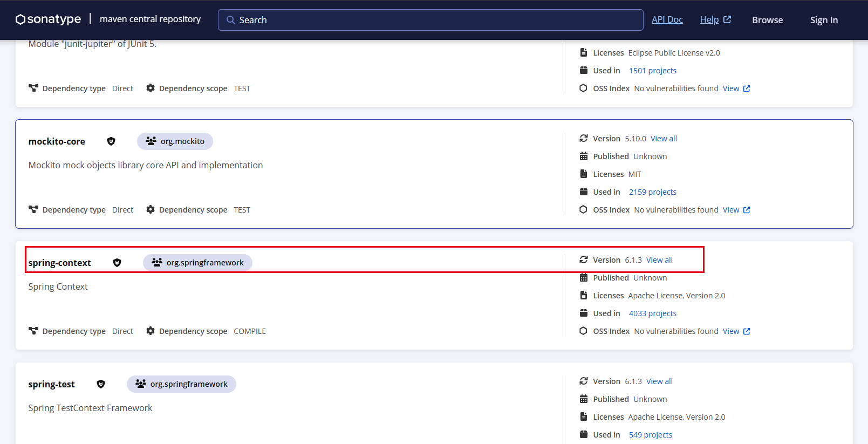Click 'Spring TestContext Framework' description text
Image resolution: width=868 pixels, height=444 pixels.
click(x=90, y=408)
